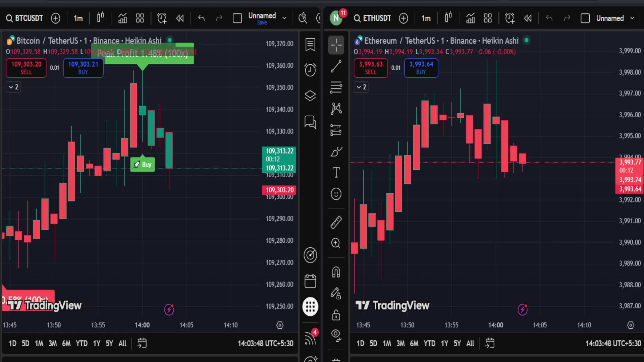Open the ETHUSDT Unnamed layout dropdown
Image resolution: width=644 pixels, height=362 pixels.
(632, 18)
